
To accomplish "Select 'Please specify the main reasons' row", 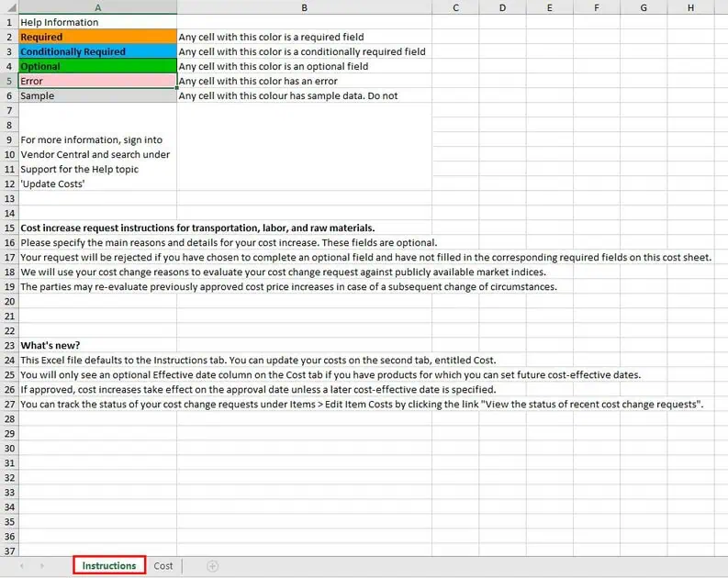I will point(229,242).
